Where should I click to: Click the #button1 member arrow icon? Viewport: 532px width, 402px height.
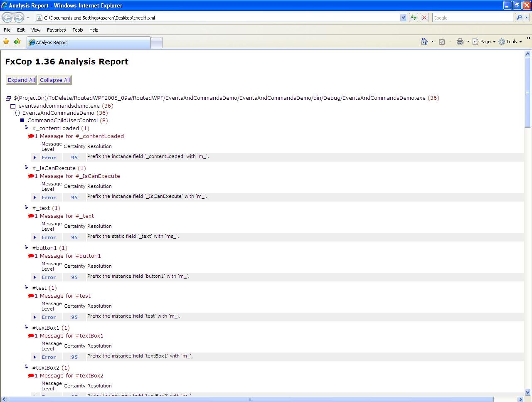(x=27, y=247)
